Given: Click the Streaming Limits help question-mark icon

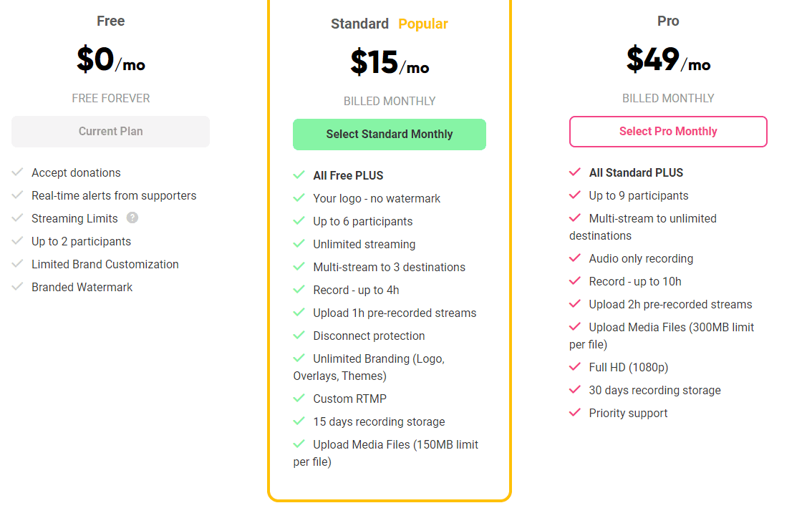Looking at the screenshot, I should point(132,218).
